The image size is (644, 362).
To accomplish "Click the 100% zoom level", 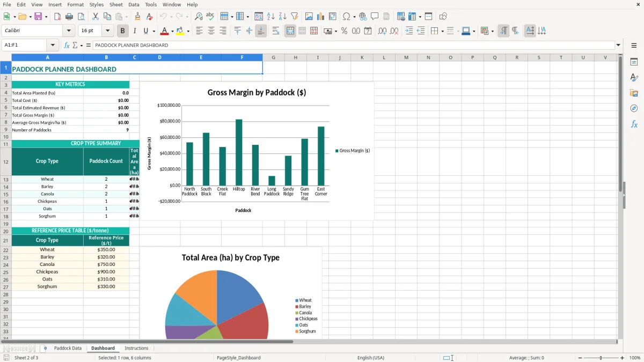I will pos(635,358).
